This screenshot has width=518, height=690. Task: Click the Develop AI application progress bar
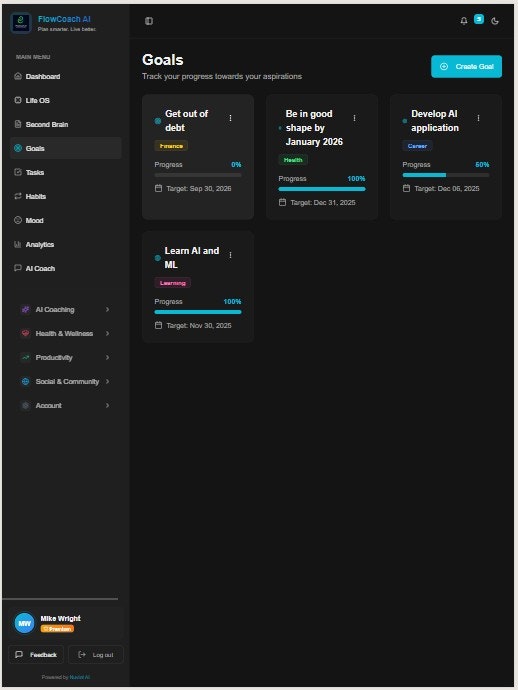click(x=446, y=175)
